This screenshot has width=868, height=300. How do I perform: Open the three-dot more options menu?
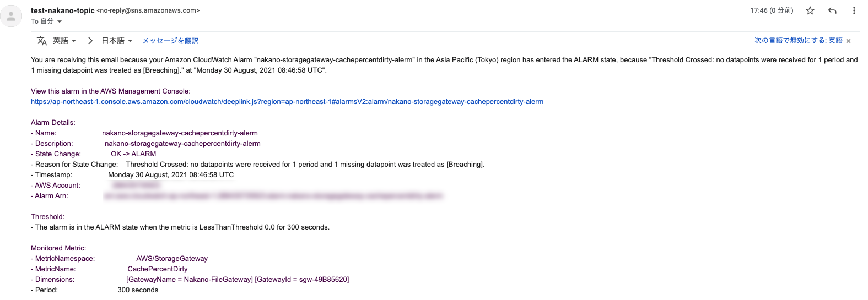(854, 10)
